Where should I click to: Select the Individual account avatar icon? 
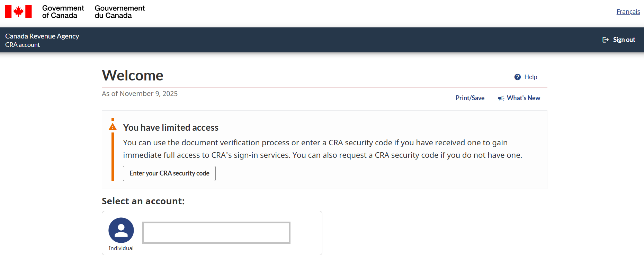(121, 230)
